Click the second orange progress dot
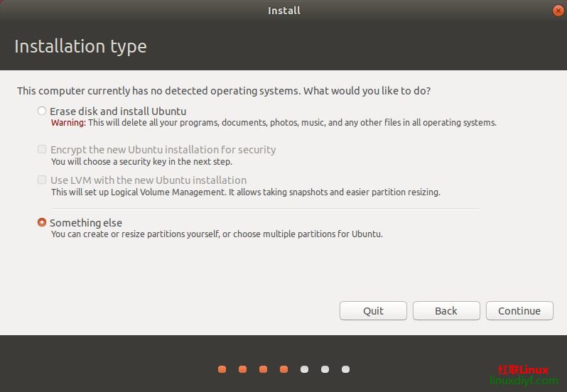The width and height of the screenshot is (567, 392). 242,369
